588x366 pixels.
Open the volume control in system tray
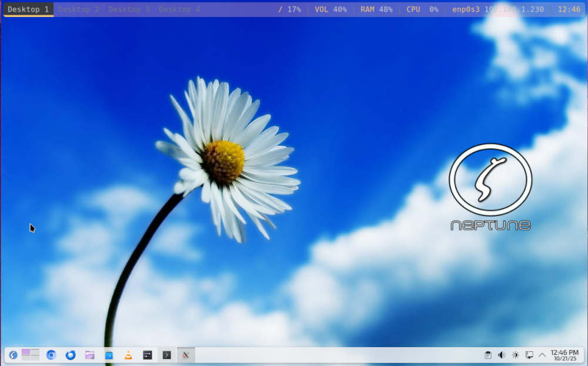(502, 355)
